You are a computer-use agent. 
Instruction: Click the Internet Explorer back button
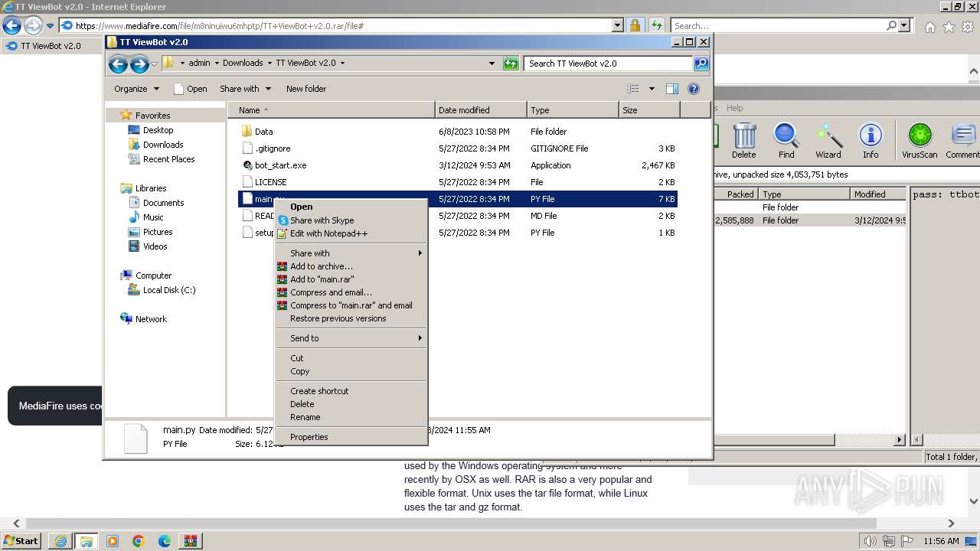click(11, 26)
